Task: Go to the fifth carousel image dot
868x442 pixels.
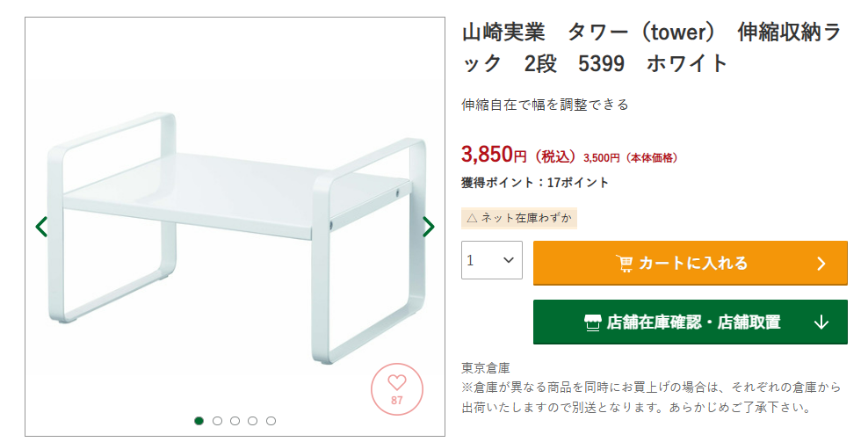Action: (271, 421)
